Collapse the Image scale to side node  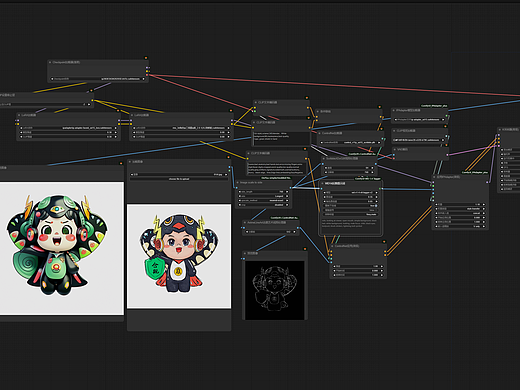[237, 183]
